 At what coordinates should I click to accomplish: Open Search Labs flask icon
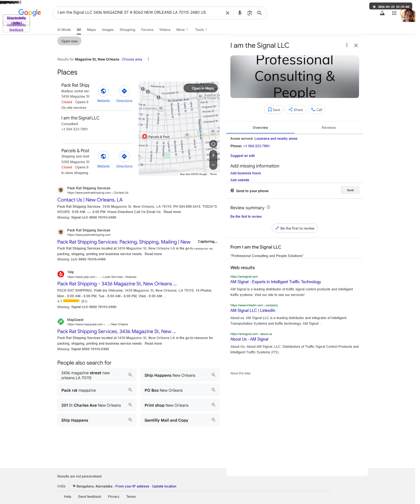coord(382,13)
